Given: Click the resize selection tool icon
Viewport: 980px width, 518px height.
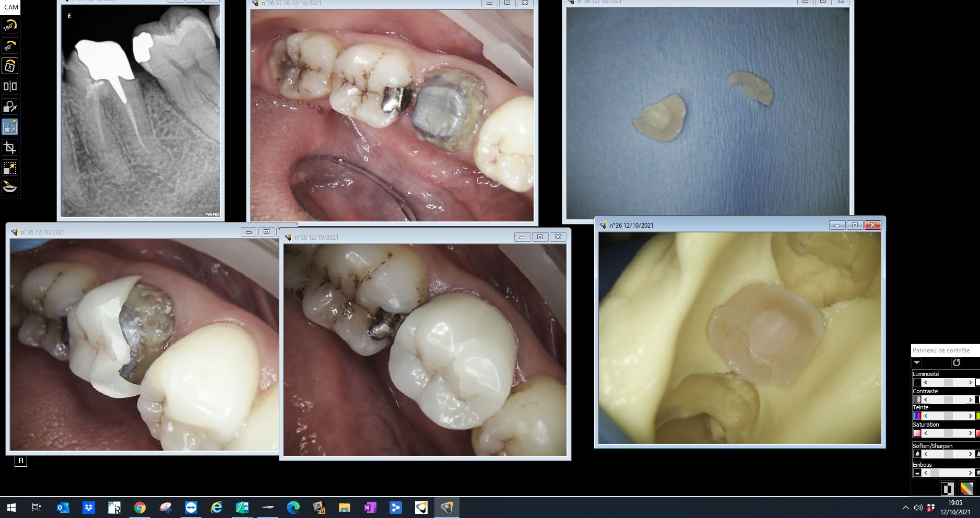Looking at the screenshot, I should point(10,168).
